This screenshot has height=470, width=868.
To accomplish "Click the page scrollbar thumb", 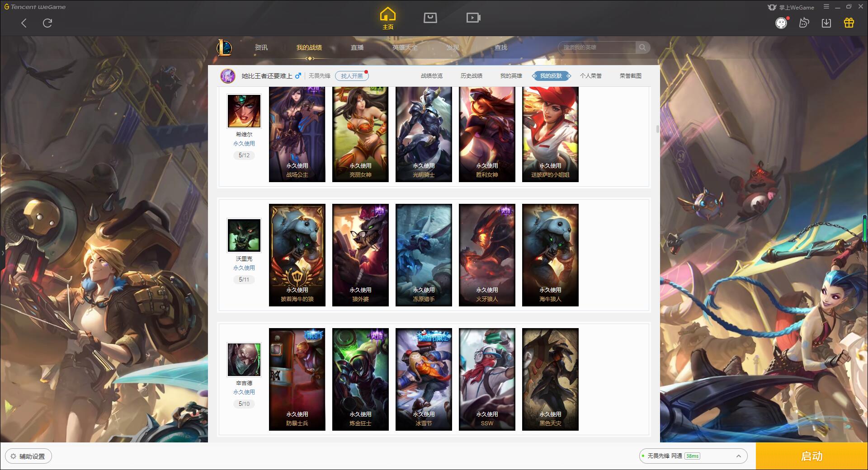I will 657,129.
